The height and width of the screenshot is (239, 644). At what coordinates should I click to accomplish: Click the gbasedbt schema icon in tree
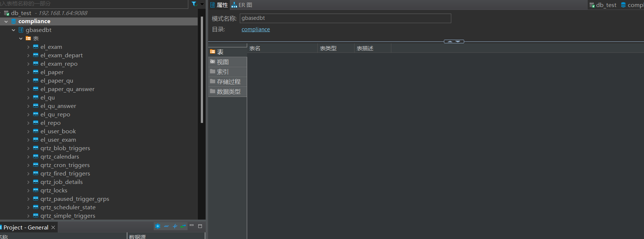(x=21, y=30)
